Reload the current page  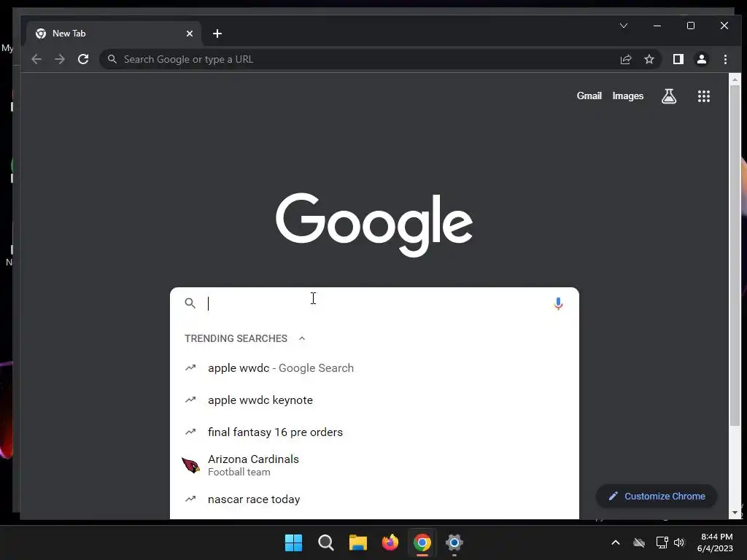pyautogui.click(x=83, y=60)
